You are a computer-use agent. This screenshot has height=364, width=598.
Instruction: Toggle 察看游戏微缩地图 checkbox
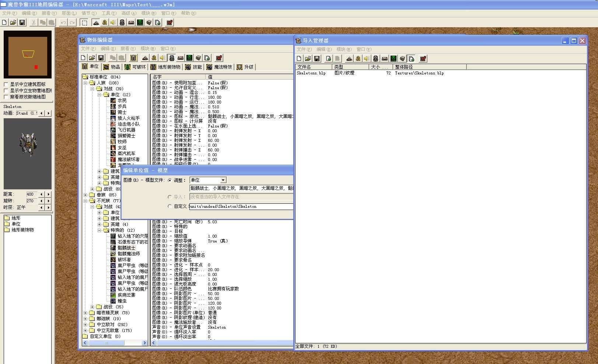pos(6,97)
